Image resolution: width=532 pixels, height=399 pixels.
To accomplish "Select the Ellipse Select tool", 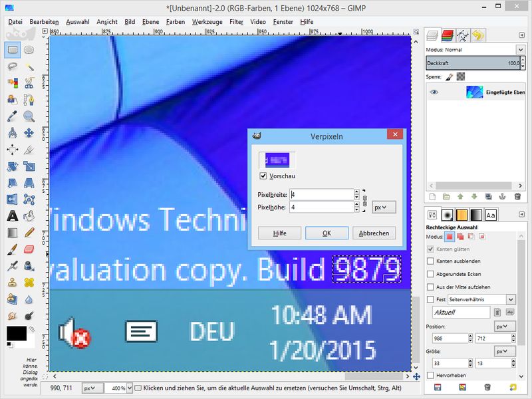I will (x=29, y=50).
